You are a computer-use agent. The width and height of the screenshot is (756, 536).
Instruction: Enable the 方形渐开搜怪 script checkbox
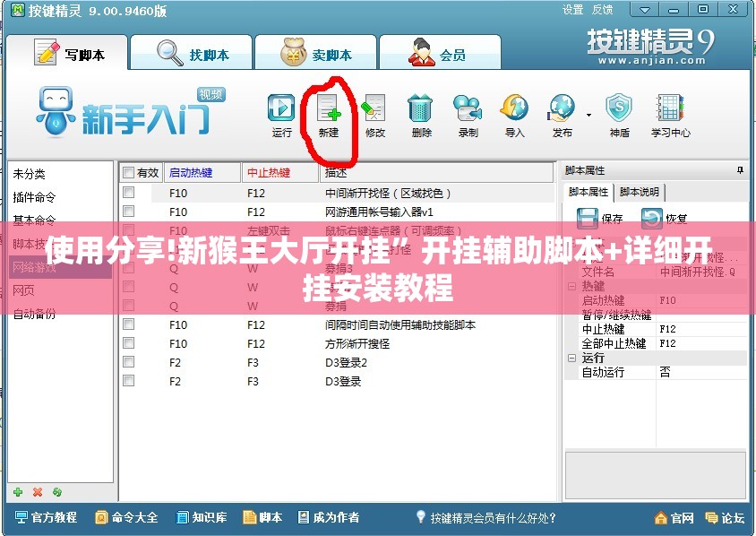click(x=128, y=343)
